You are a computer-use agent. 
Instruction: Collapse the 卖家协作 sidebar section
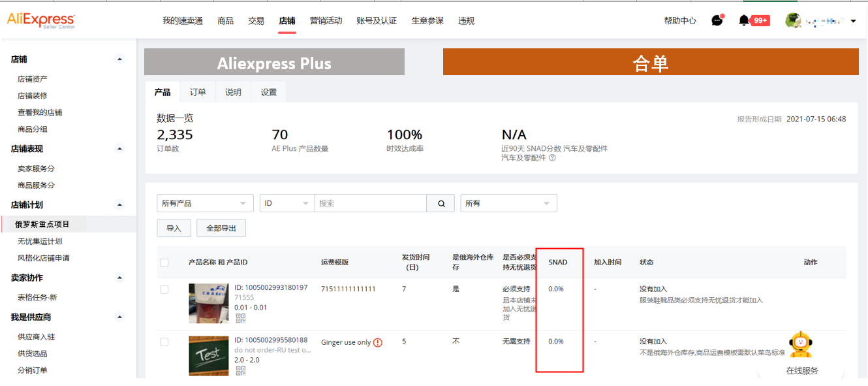coord(119,278)
